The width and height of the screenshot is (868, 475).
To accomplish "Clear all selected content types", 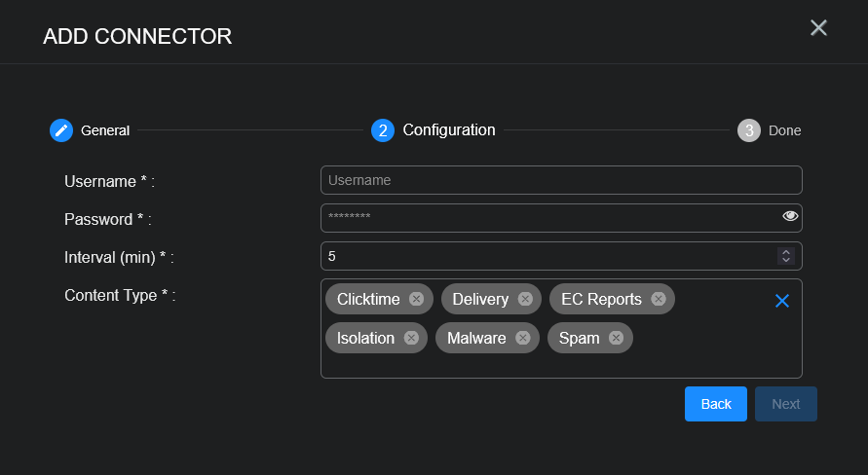I will [781, 301].
